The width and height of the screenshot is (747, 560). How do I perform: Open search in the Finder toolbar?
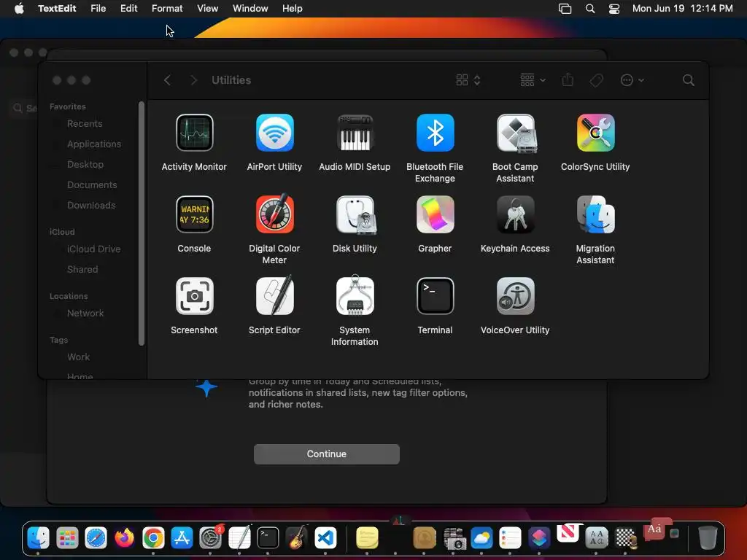coord(688,80)
